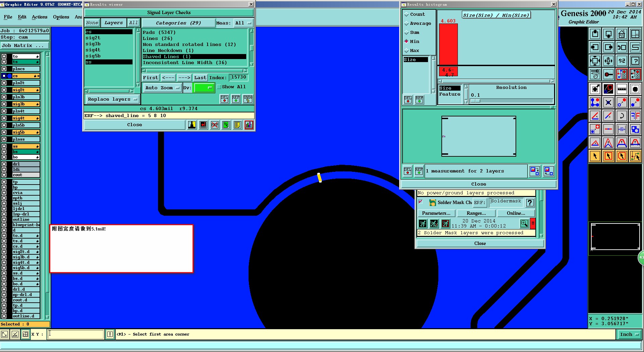Click the rotate arc arrow tool icon
Viewport: 644px width, 352px height.
tap(622, 116)
